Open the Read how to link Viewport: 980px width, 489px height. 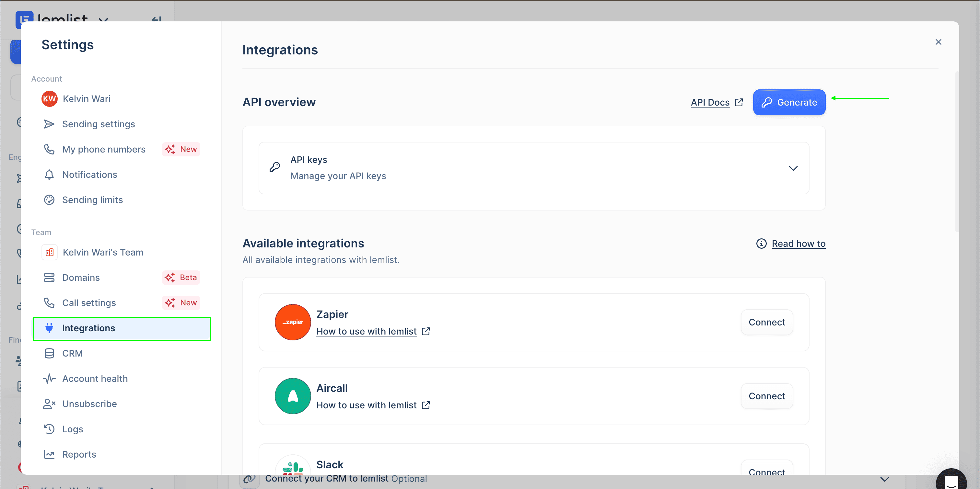coord(798,243)
